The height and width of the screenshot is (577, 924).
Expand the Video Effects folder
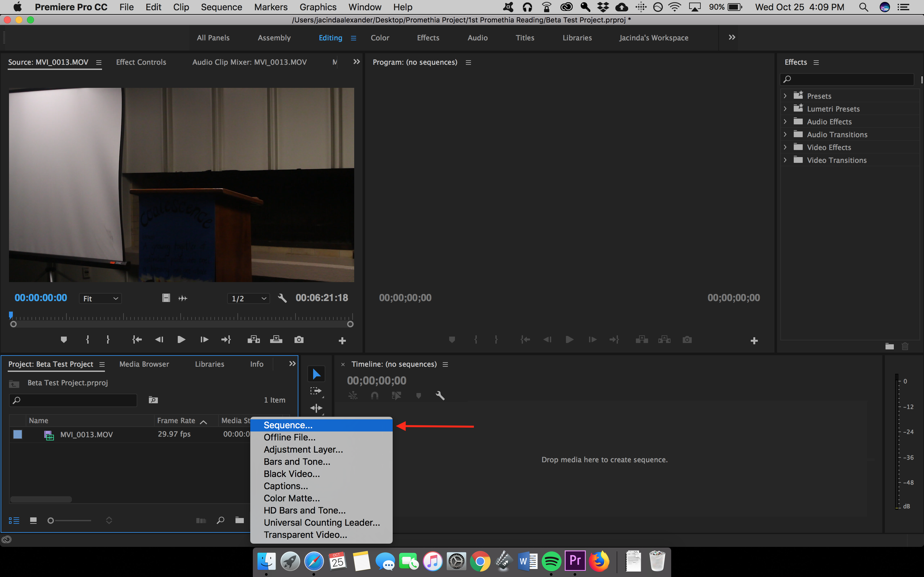[785, 147]
